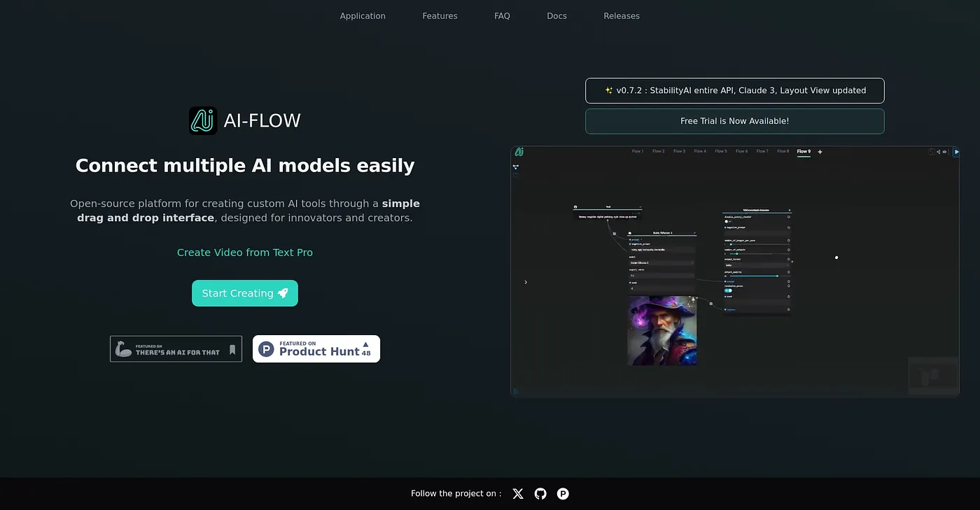Switch to the Flow 5 tab
This screenshot has width=980, height=510.
point(721,152)
